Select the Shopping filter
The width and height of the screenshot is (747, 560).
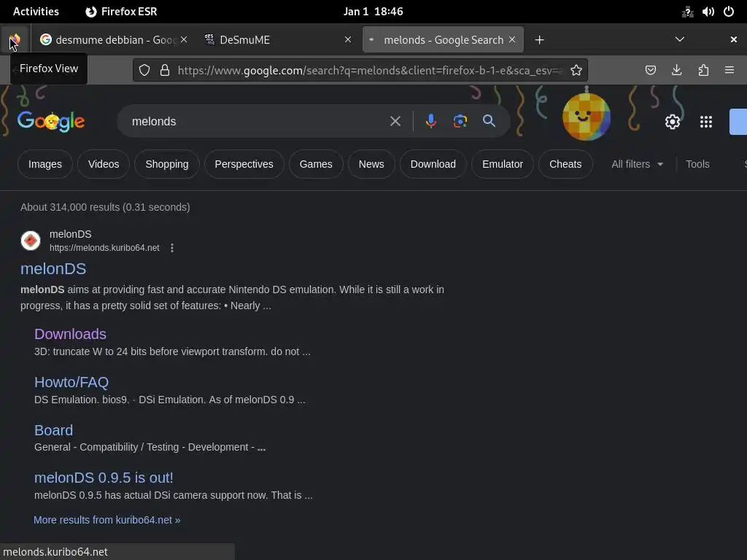pyautogui.click(x=167, y=164)
